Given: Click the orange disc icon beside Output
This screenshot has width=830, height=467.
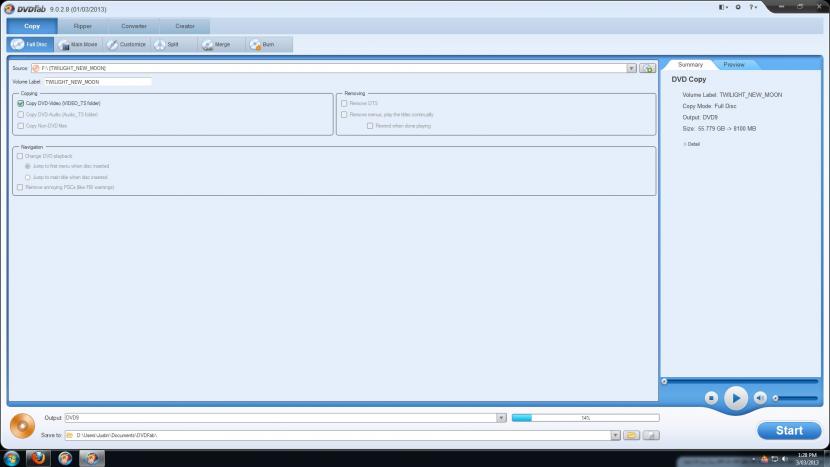Looking at the screenshot, I should [x=22, y=426].
